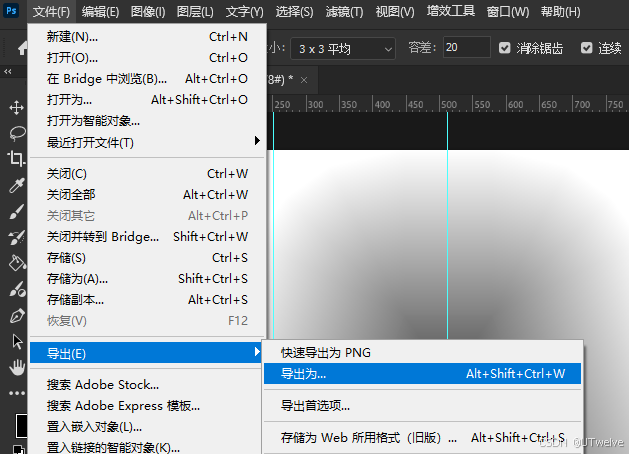The width and height of the screenshot is (629, 454).
Task: Select the Brush tool
Action: point(17,211)
